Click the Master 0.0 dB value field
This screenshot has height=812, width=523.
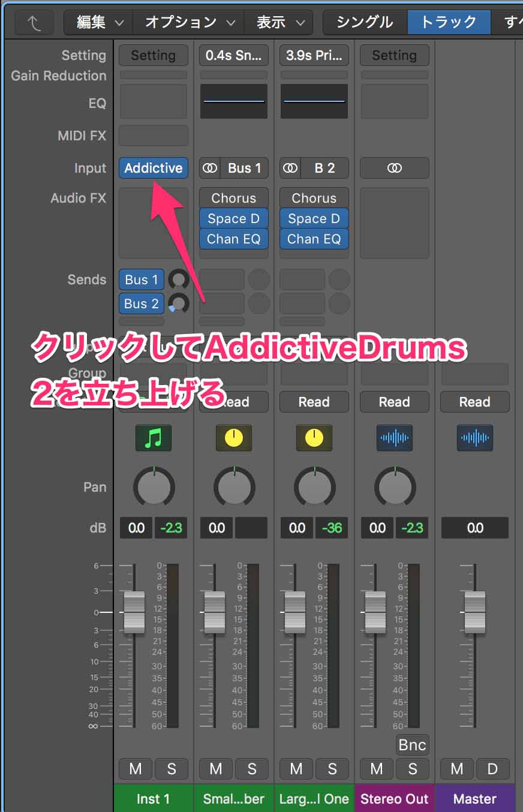(x=475, y=528)
